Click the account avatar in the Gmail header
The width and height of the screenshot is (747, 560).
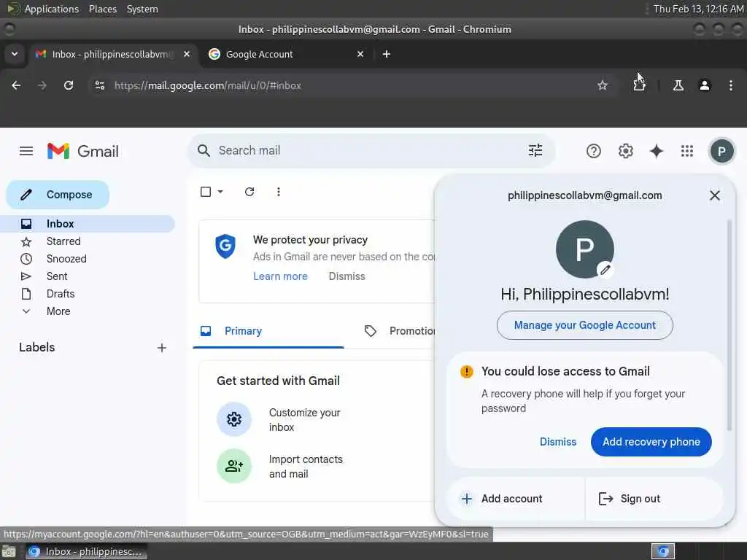point(721,152)
